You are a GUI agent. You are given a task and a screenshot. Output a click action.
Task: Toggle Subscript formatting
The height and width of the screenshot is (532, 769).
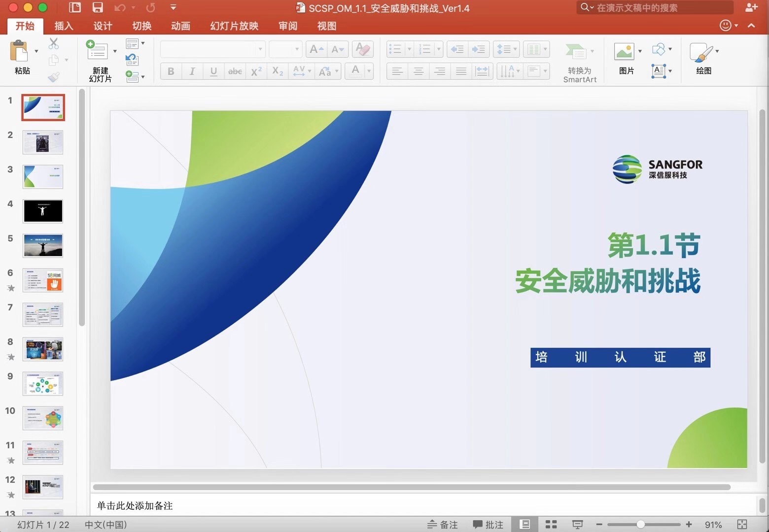coord(278,71)
